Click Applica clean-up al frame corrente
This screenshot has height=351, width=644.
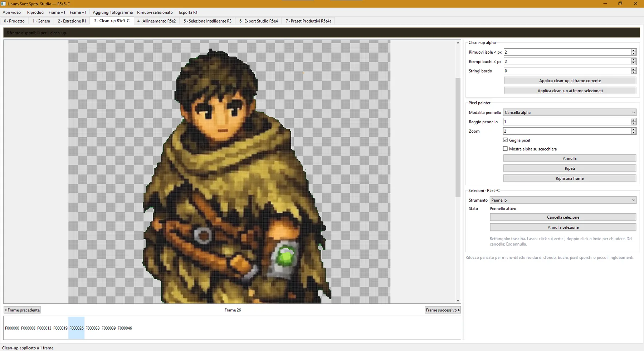(570, 81)
